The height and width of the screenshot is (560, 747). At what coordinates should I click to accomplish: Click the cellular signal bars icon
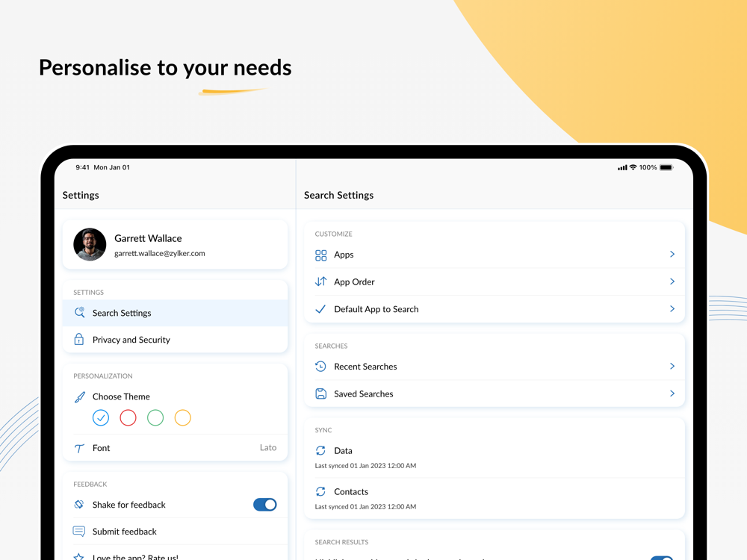tap(622, 167)
